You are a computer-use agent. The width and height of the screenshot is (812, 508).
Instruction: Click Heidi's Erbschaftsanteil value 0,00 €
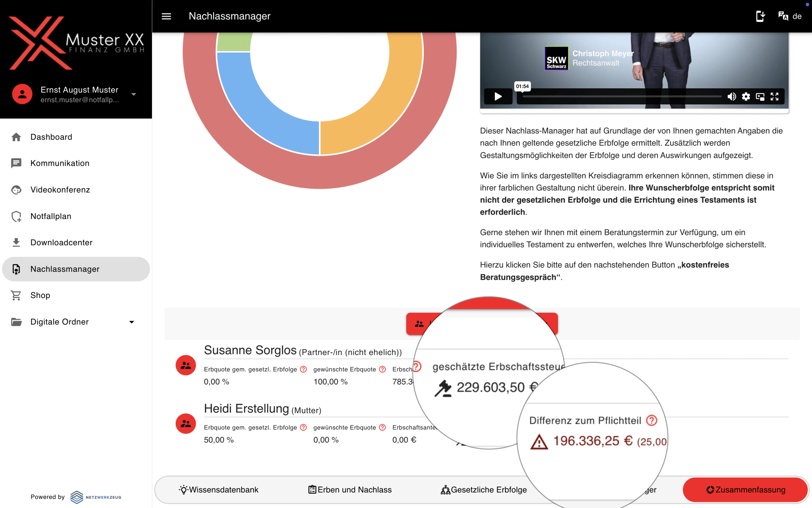click(404, 440)
